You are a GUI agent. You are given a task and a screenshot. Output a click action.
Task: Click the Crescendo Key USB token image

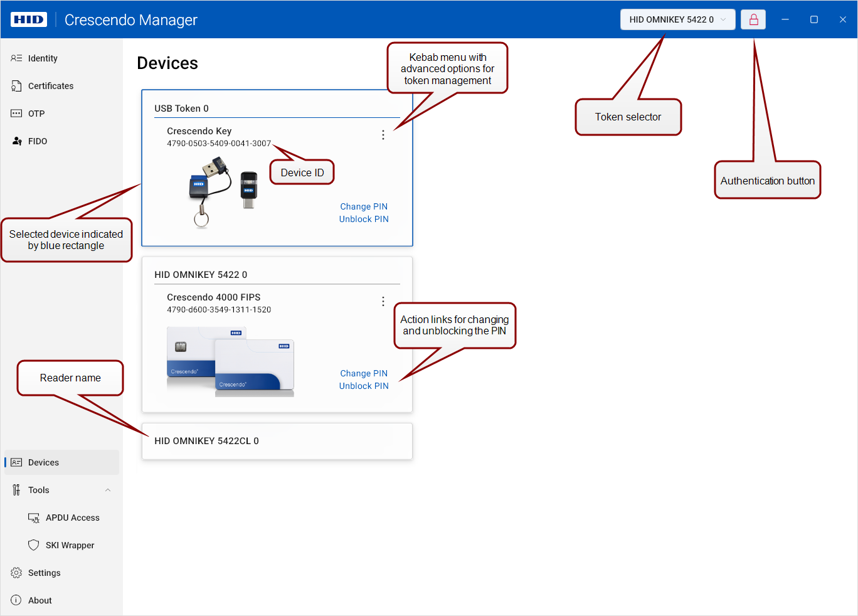pos(223,192)
